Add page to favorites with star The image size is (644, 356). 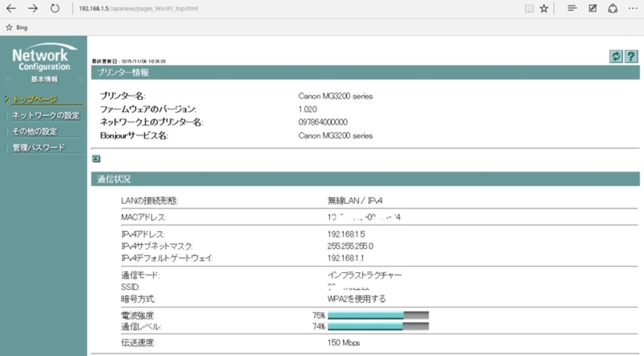click(x=544, y=8)
